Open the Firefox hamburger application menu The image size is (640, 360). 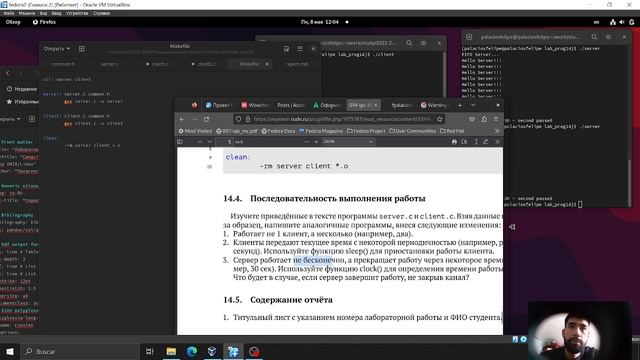click(496, 119)
